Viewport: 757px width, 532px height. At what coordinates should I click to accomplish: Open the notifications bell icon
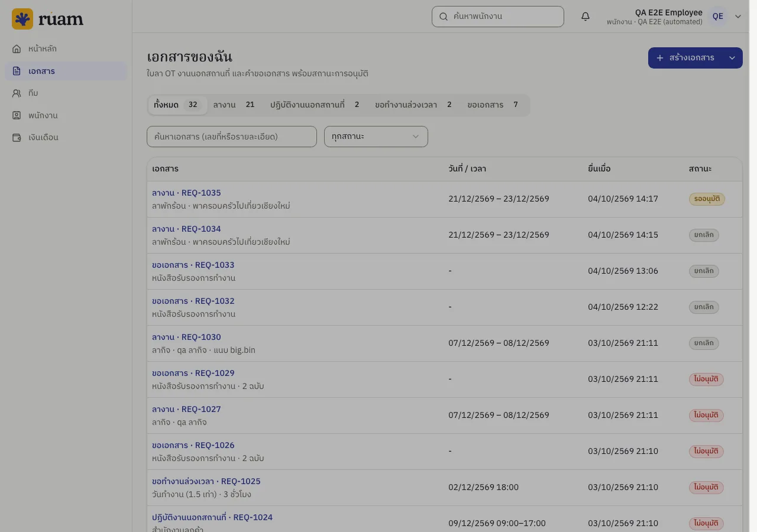[585, 17]
